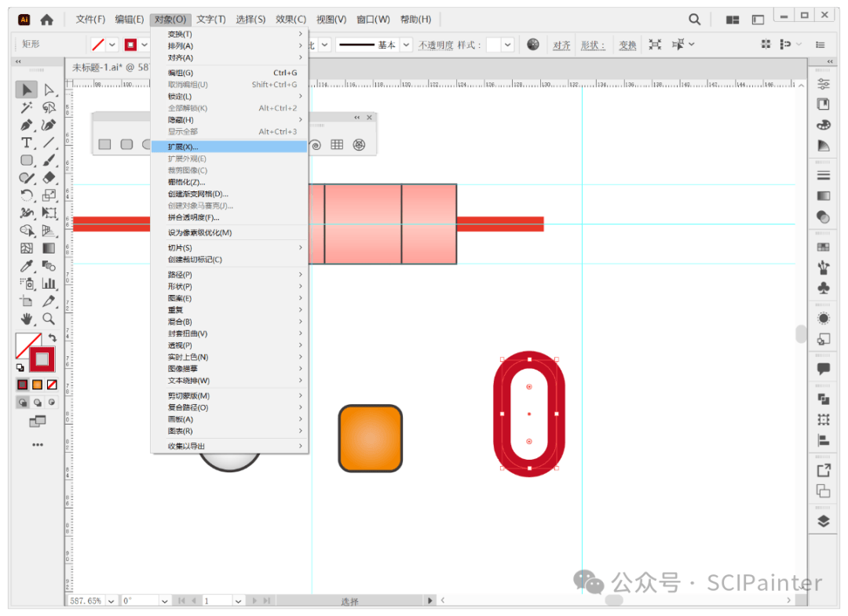Open the Pathfinder panel icon

823,399
